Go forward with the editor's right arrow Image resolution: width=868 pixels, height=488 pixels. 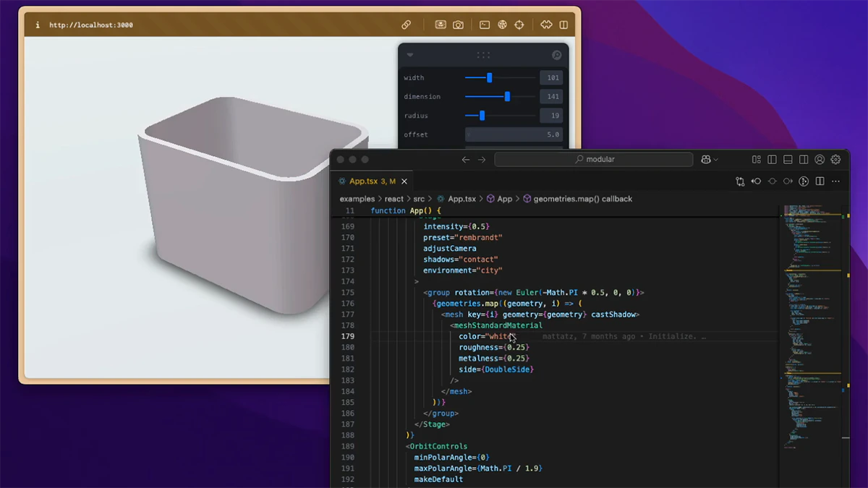(x=482, y=160)
